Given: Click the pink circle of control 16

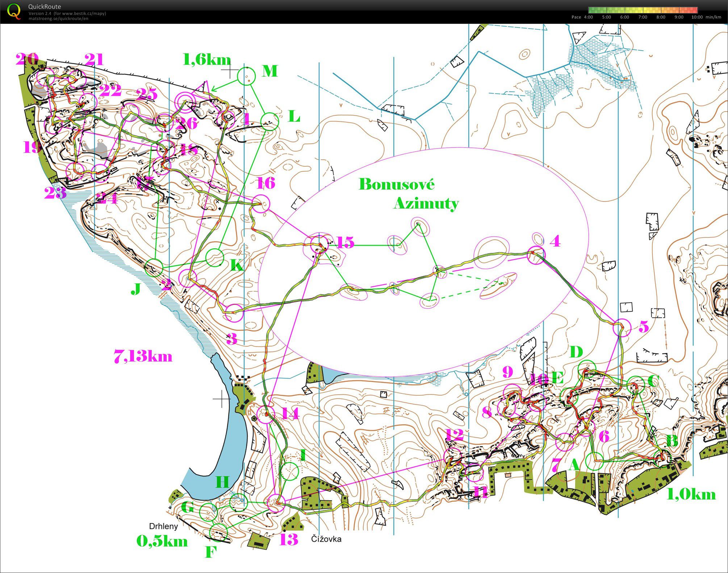Looking at the screenshot, I should [261, 204].
